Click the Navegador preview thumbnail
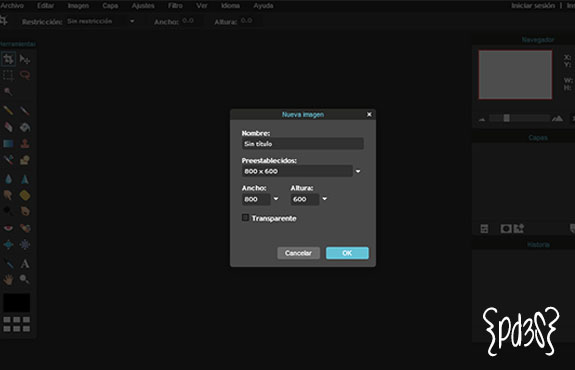Image resolution: width=575 pixels, height=370 pixels. (x=515, y=75)
